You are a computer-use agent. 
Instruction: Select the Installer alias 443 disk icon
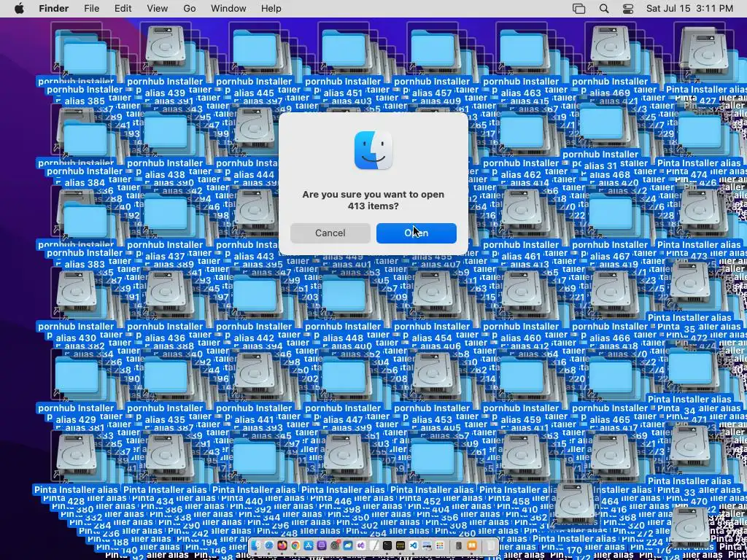coord(255,211)
